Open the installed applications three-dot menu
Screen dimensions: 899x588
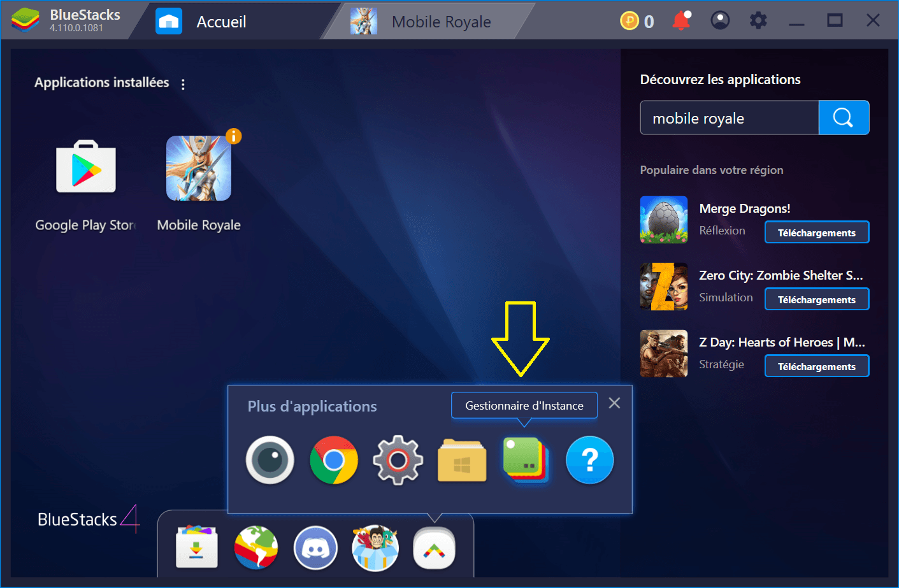point(183,84)
